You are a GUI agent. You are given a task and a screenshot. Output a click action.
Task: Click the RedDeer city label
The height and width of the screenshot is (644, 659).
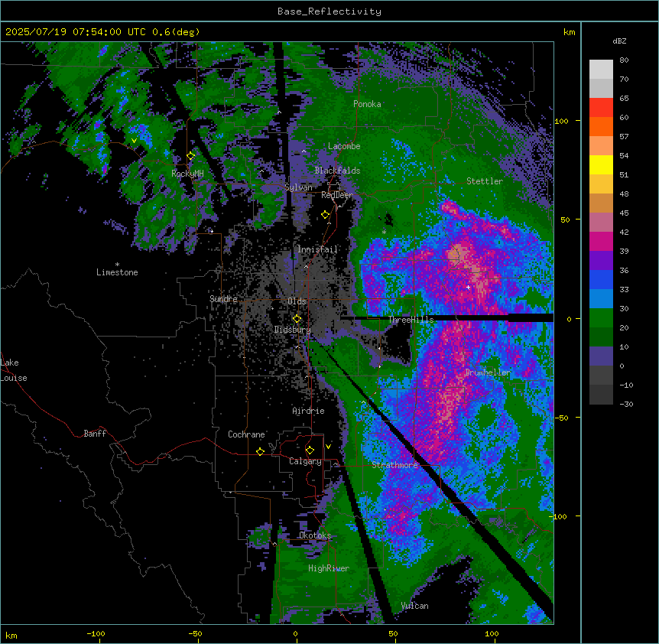click(337, 195)
